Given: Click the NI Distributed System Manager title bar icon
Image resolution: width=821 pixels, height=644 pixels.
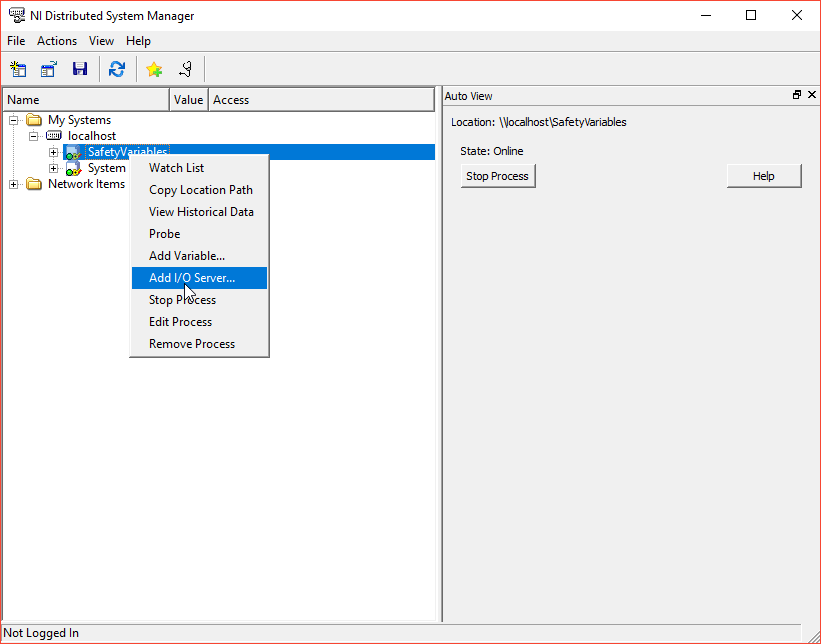Looking at the screenshot, I should (x=17, y=15).
